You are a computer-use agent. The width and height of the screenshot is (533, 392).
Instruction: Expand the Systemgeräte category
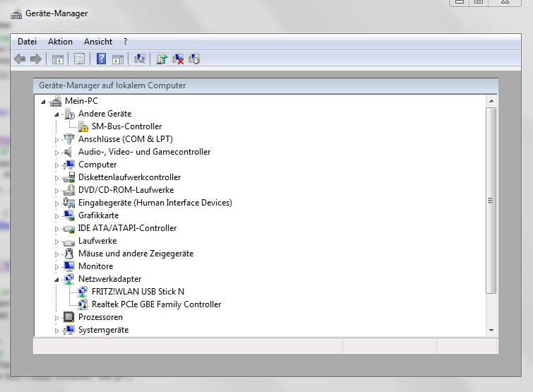56,331
